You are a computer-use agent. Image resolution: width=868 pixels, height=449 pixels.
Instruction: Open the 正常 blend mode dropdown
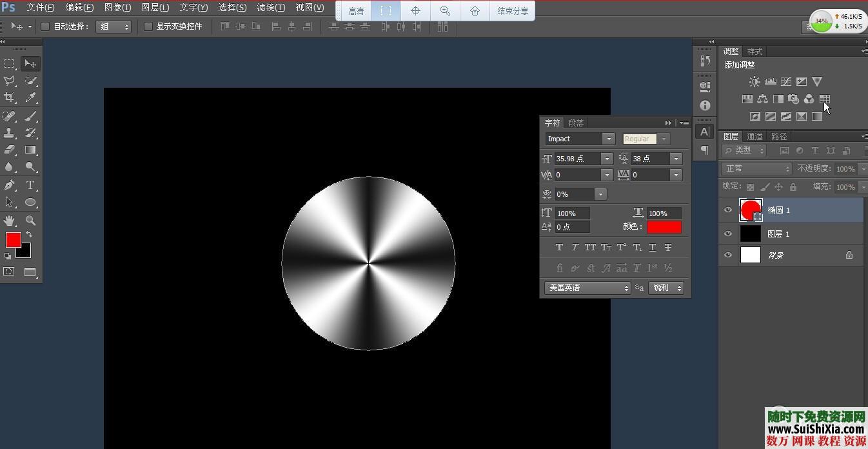click(756, 168)
